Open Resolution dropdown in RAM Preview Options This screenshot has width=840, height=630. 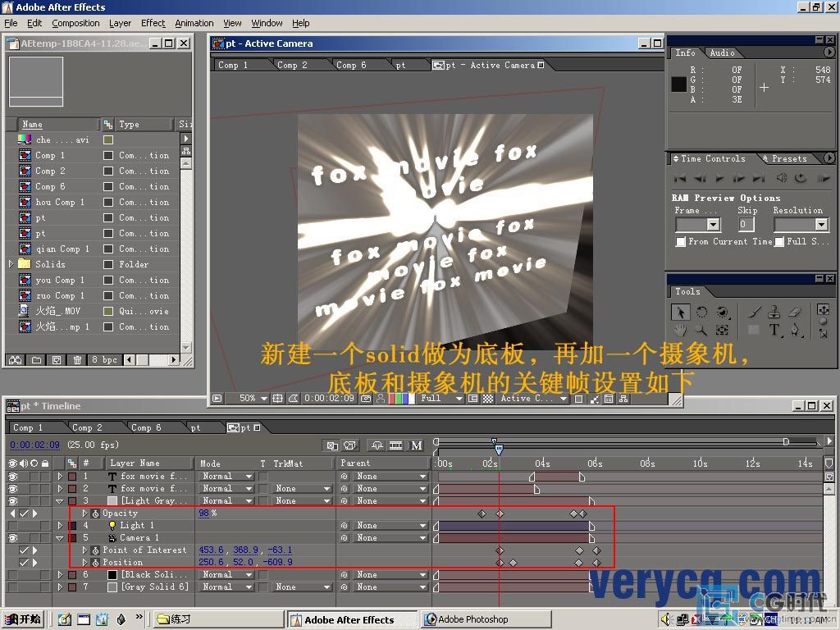(801, 225)
